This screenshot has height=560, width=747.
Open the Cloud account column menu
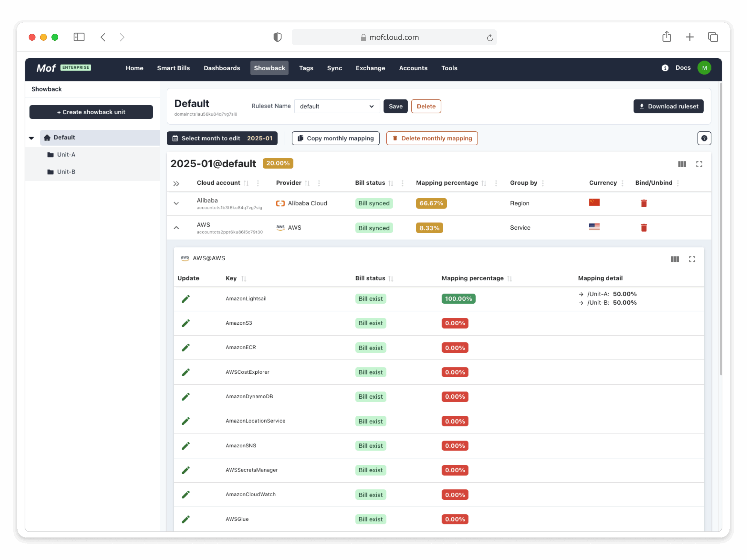pos(258,183)
